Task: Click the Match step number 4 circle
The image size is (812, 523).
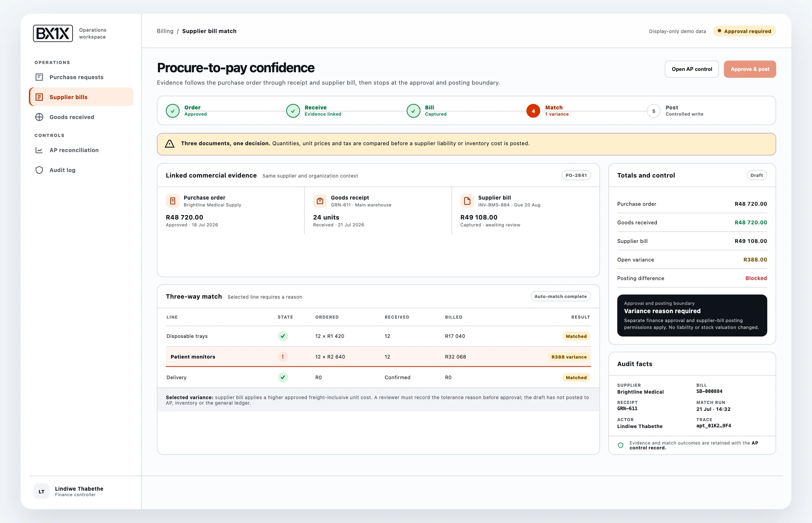Action: click(533, 111)
